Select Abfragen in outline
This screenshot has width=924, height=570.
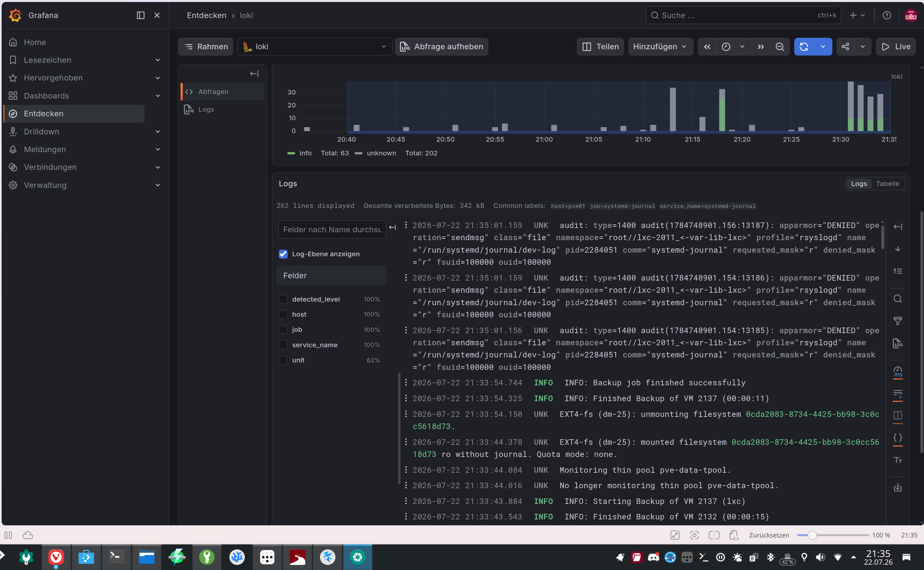tap(223, 92)
